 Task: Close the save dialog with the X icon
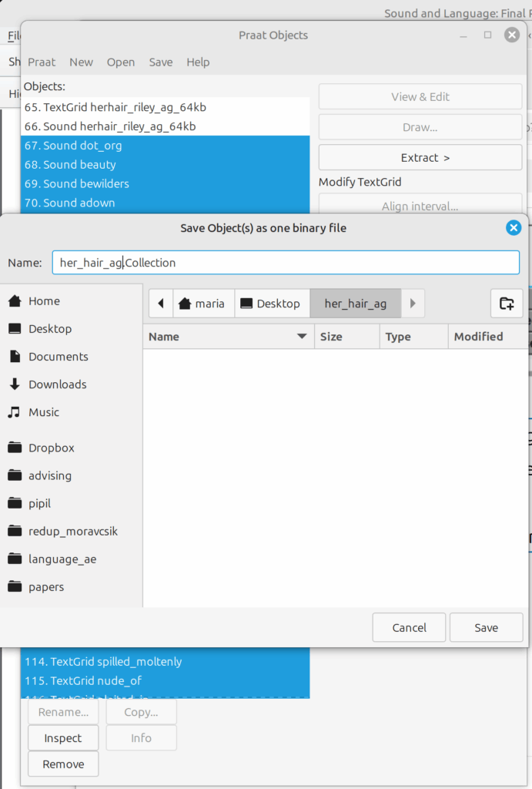pos(514,227)
